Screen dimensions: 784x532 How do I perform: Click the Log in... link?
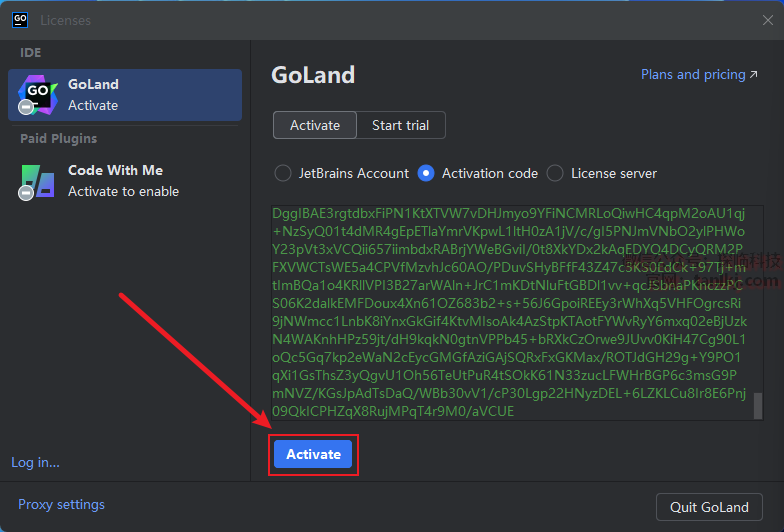35,462
